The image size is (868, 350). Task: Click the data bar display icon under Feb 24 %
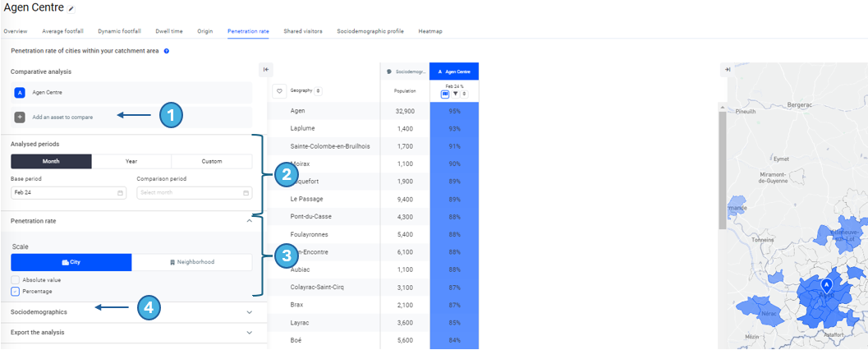coord(445,94)
